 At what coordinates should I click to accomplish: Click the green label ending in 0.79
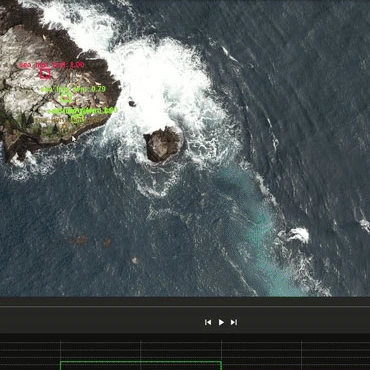[73, 89]
